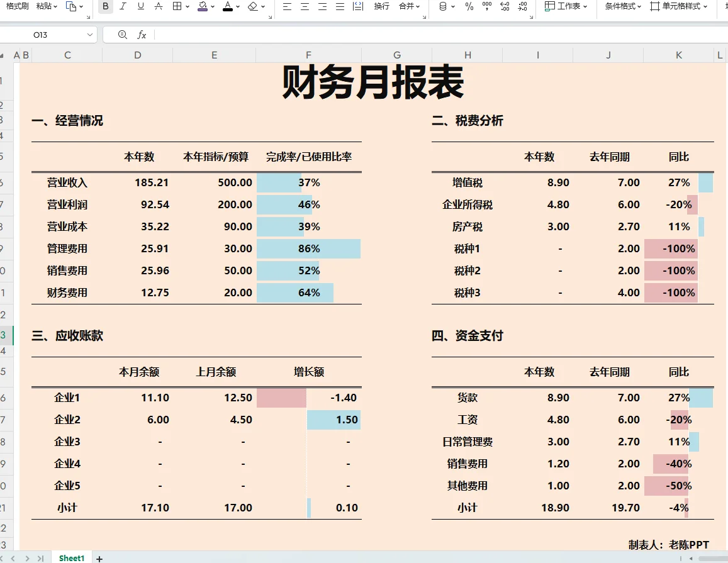Open the cell borders dropdown
This screenshot has height=563, width=728.
[x=186, y=6]
